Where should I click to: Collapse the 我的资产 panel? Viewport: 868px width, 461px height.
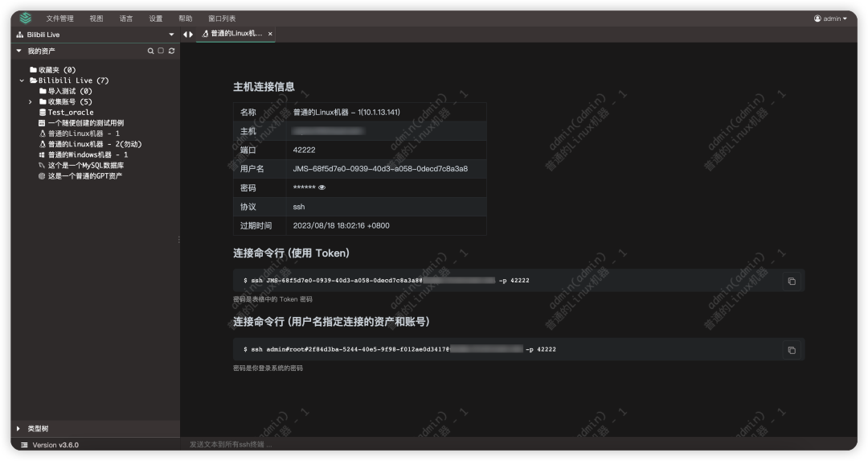tap(18, 51)
